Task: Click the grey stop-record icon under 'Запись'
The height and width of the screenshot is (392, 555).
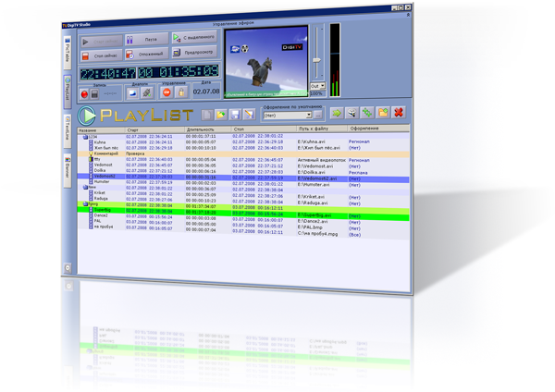Action: [x=94, y=93]
